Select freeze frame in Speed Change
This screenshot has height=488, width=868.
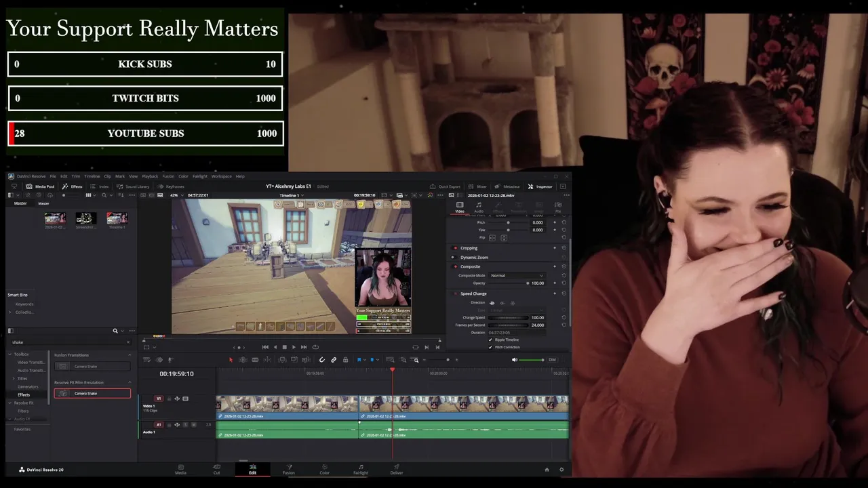[x=513, y=303]
